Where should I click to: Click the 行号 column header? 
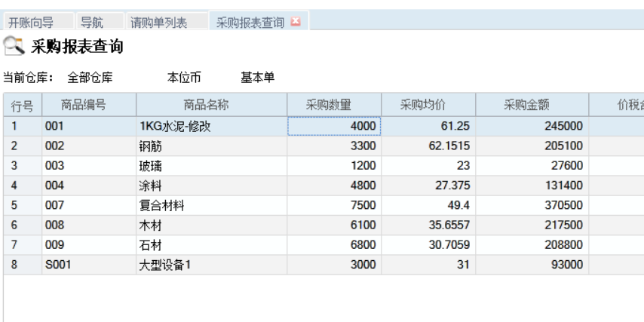(22, 105)
